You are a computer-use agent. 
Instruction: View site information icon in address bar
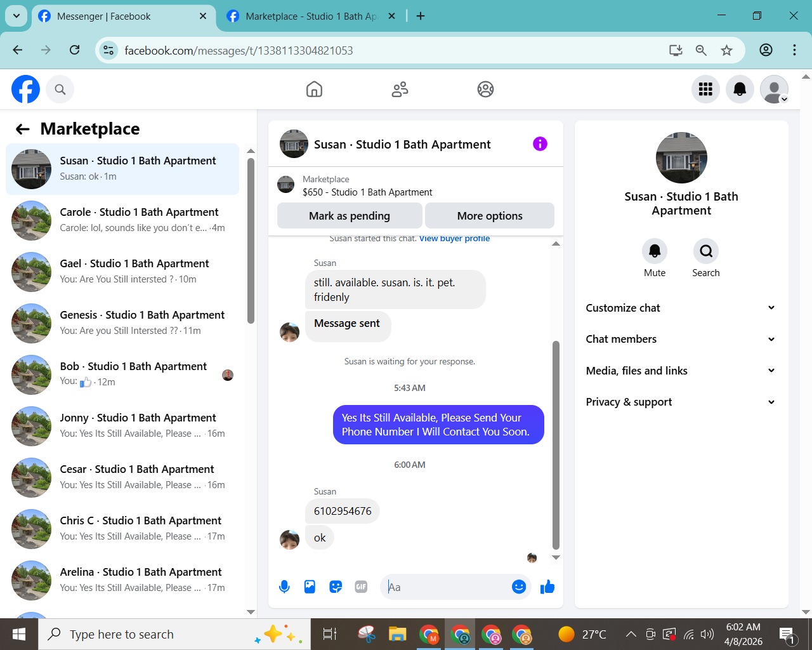[x=108, y=50]
